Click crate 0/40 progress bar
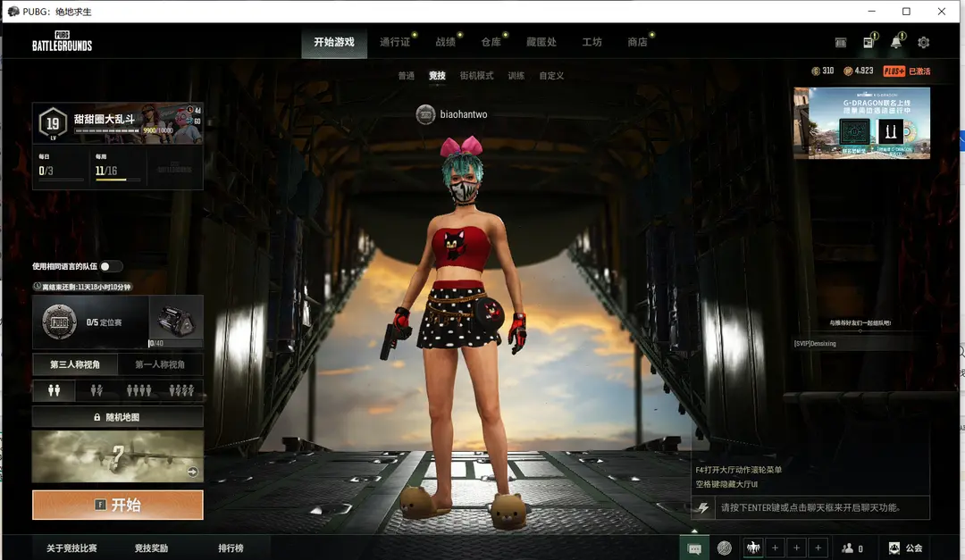Screen dimensions: 965x560 [x=175, y=343]
